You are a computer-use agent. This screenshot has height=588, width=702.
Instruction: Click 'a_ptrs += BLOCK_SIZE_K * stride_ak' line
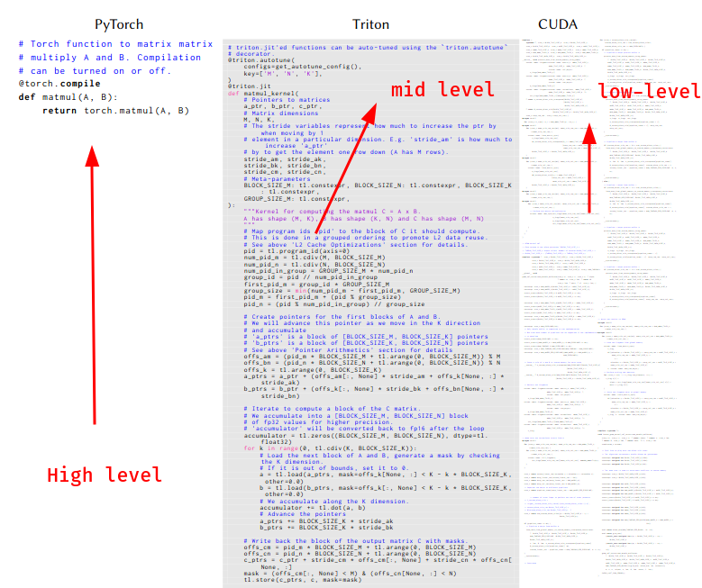click(326, 521)
